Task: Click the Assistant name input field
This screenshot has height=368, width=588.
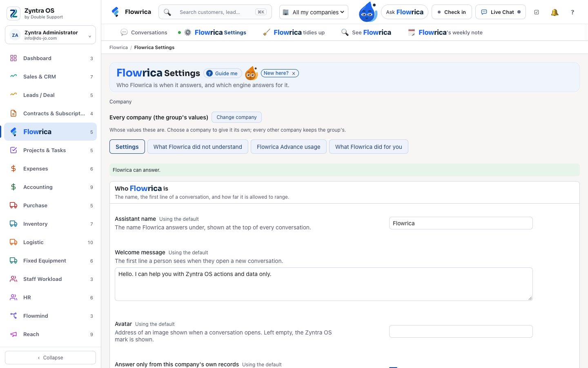Action: (461, 223)
